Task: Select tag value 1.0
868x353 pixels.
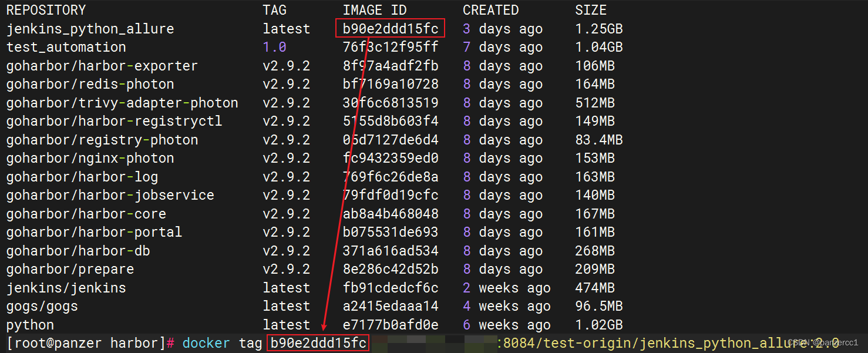Action: 274,47
